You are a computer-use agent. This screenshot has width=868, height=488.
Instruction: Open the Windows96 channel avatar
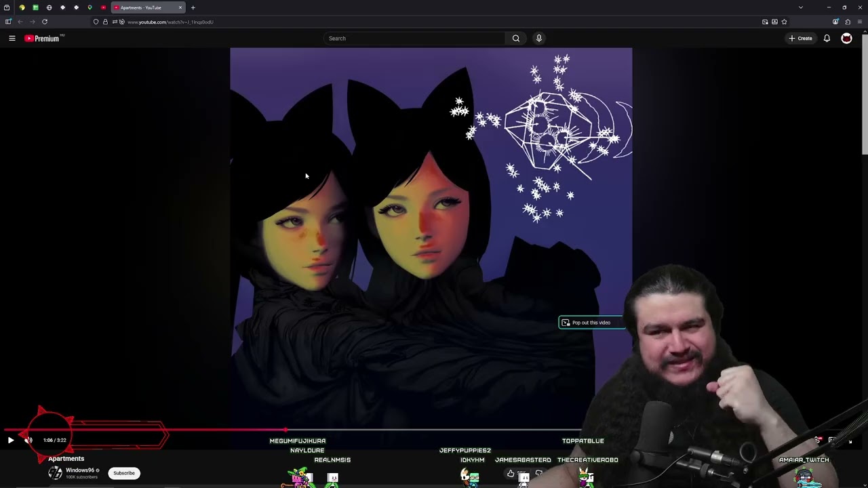(x=55, y=473)
